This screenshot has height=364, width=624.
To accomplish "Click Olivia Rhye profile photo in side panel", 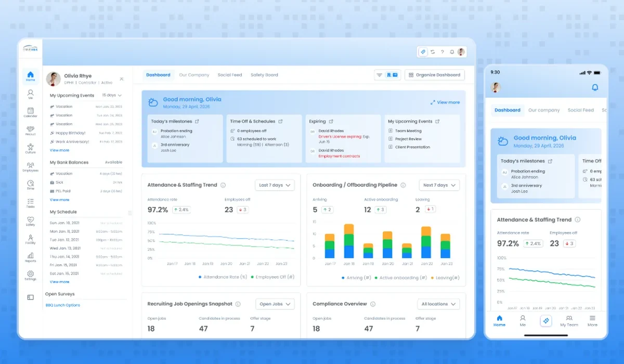I will [x=54, y=79].
